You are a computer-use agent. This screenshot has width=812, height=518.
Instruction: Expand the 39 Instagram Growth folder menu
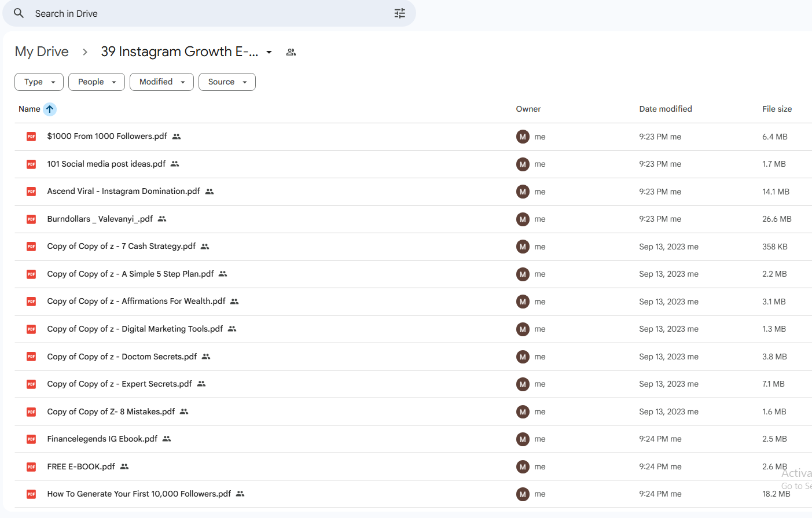tap(269, 52)
